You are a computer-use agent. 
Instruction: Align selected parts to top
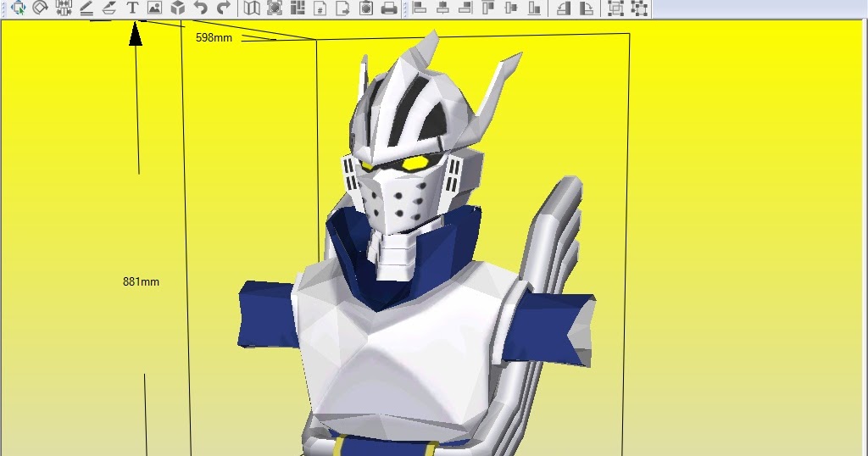pyautogui.click(x=488, y=8)
